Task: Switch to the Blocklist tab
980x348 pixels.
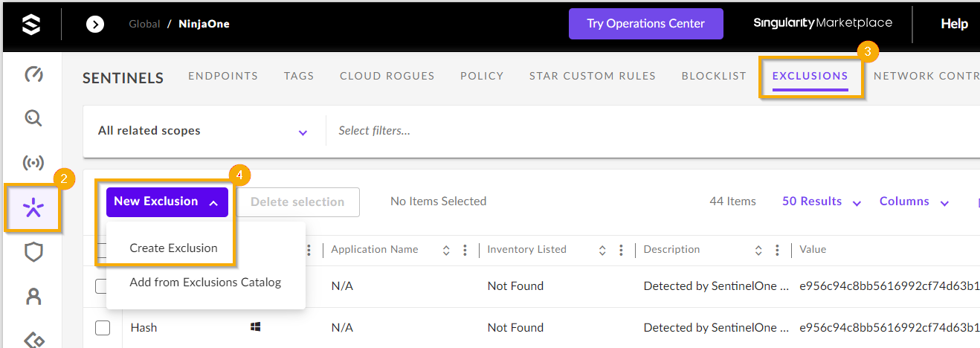Action: coord(714,76)
